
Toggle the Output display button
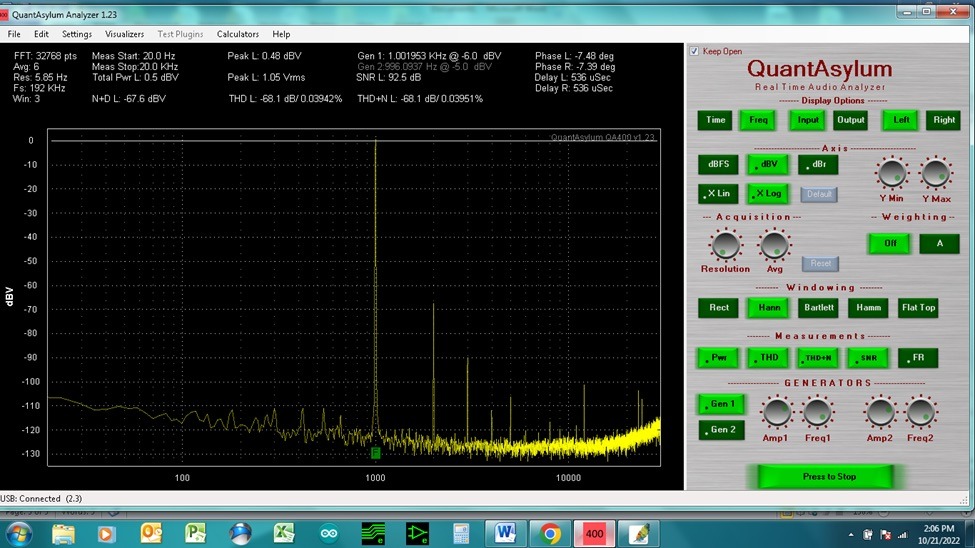tap(851, 120)
